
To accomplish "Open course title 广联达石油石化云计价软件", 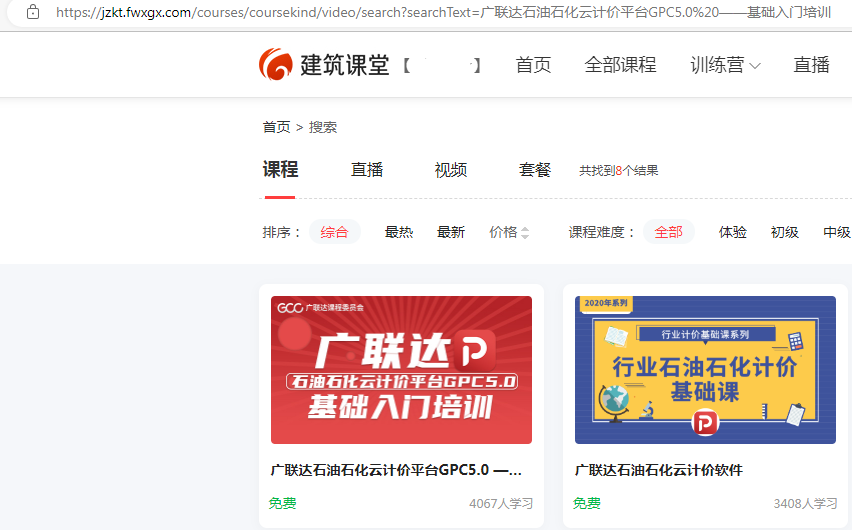I will [659, 470].
